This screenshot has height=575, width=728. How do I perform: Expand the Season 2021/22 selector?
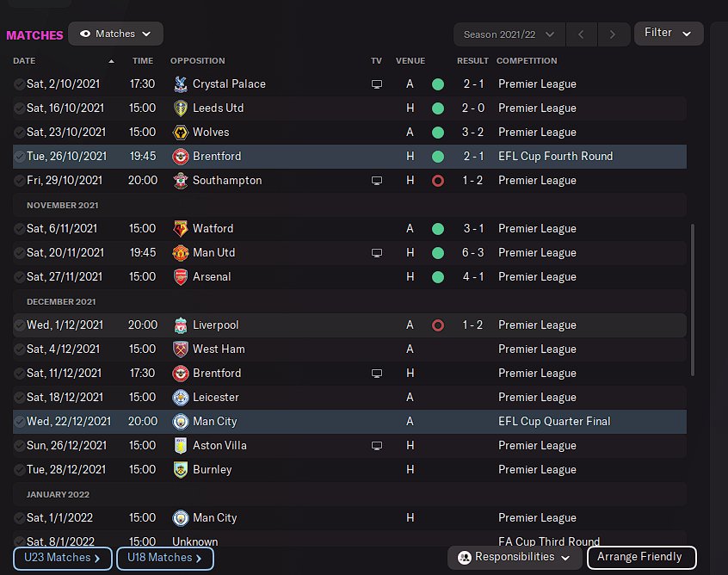tap(509, 34)
